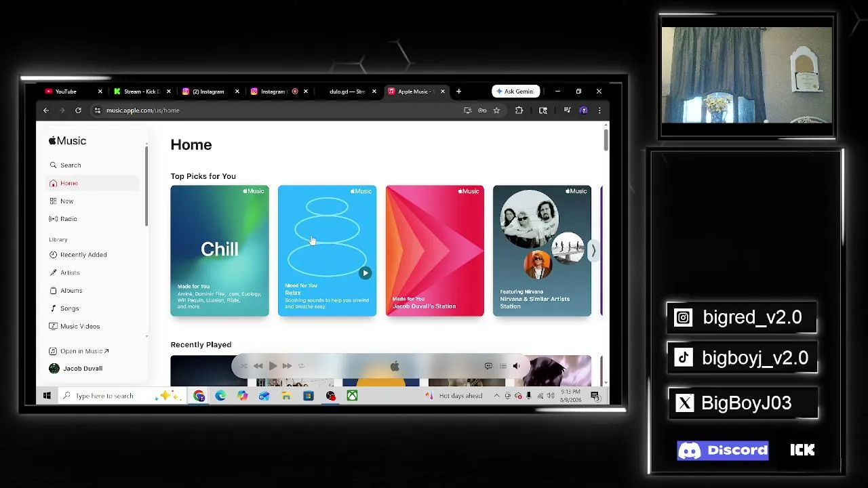Click the install app icon in address bar

[467, 110]
